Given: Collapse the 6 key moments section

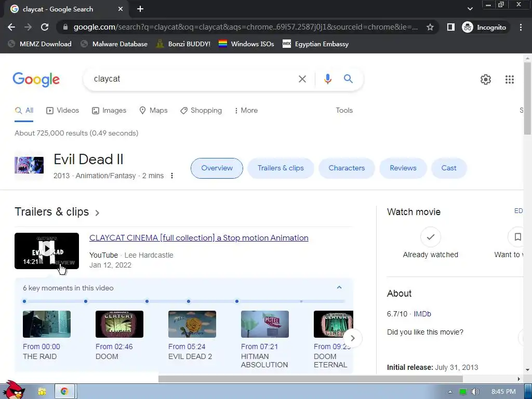Looking at the screenshot, I should (x=339, y=288).
